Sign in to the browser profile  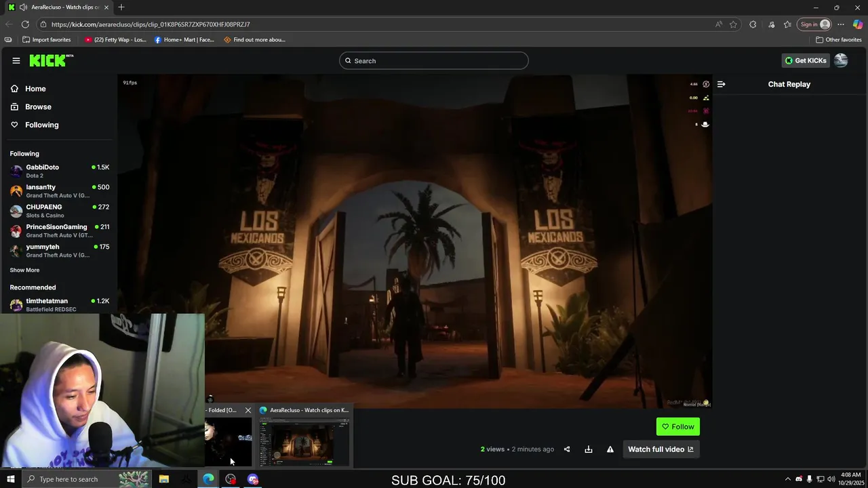[814, 24]
